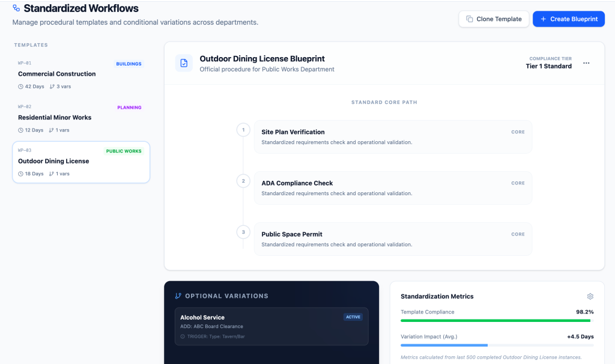615x364 pixels.
Task: Click the clock icon on Commercial Construction
Action: [x=21, y=86]
